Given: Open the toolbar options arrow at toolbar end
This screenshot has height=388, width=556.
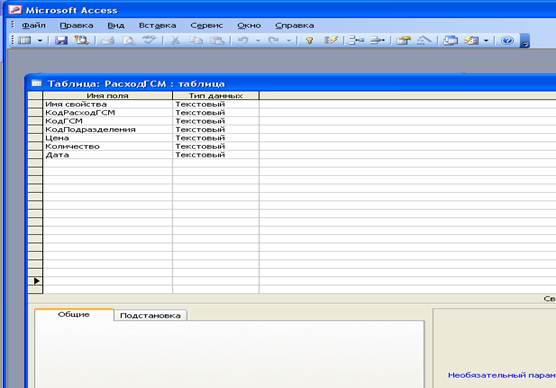Looking at the screenshot, I should coord(524,40).
